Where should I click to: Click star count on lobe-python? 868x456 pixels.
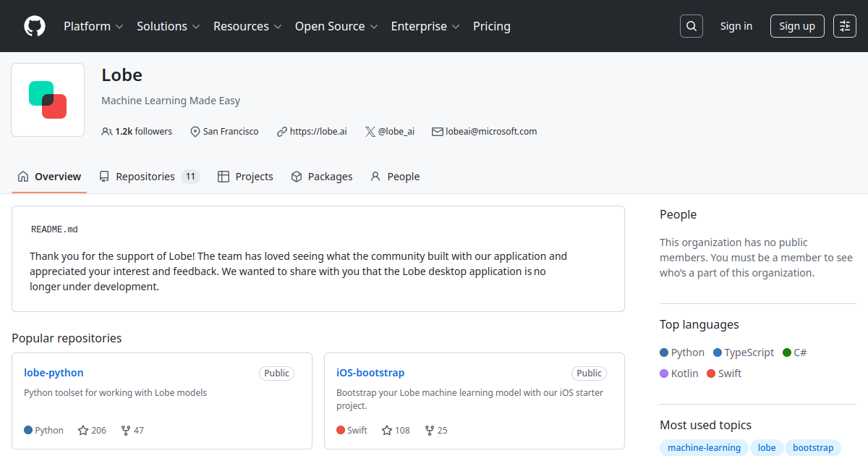click(x=92, y=430)
